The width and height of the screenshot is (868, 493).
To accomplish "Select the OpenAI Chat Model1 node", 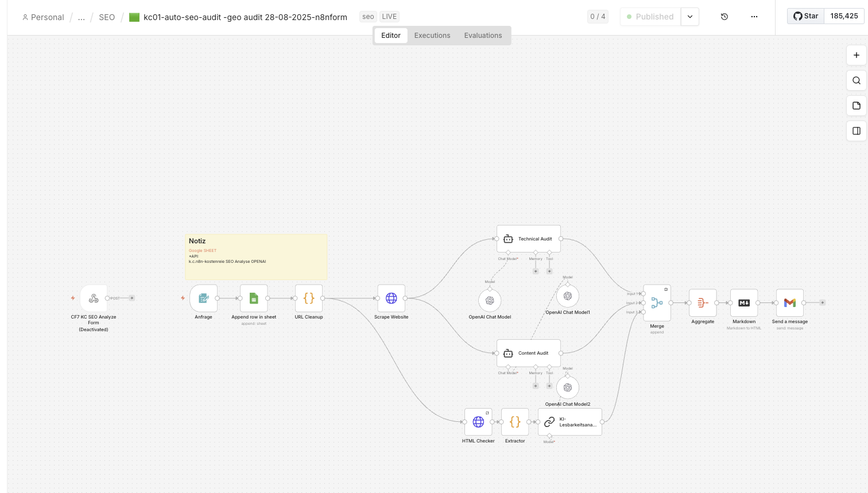I will (568, 296).
